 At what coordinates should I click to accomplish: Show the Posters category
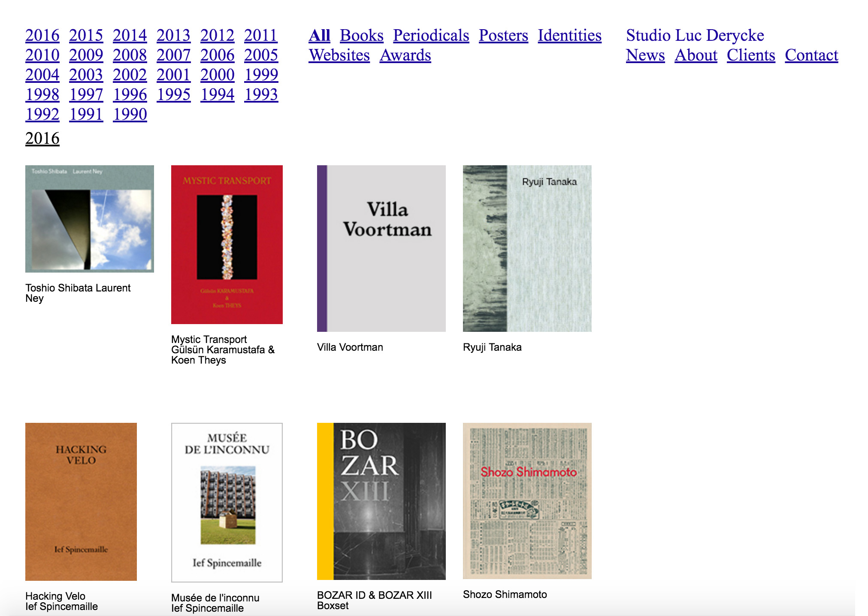[503, 35]
